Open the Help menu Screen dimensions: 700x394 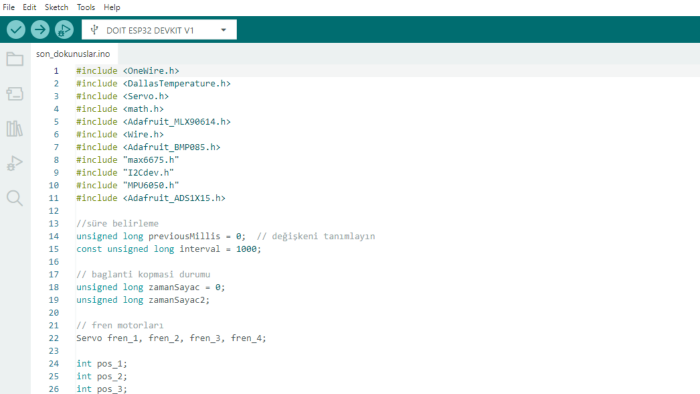point(112,7)
